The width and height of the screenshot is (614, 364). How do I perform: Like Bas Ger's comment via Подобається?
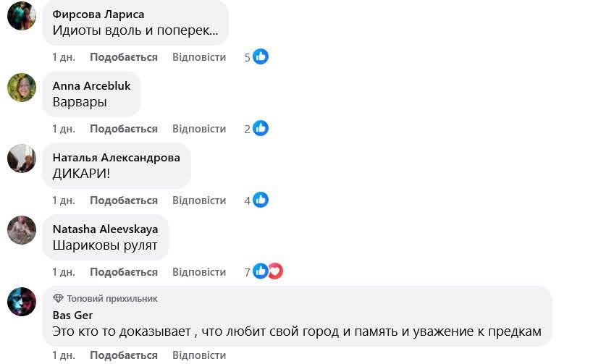pyautogui.click(x=123, y=355)
